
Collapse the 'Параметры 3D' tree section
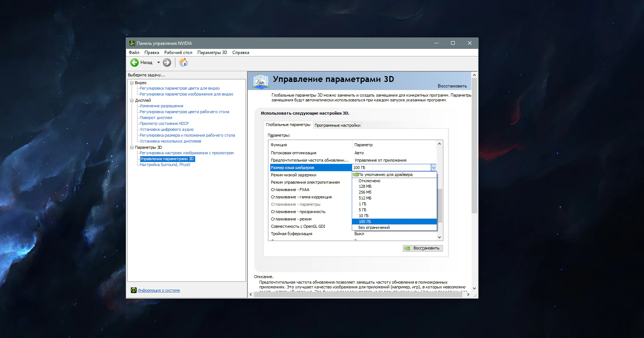(x=132, y=147)
